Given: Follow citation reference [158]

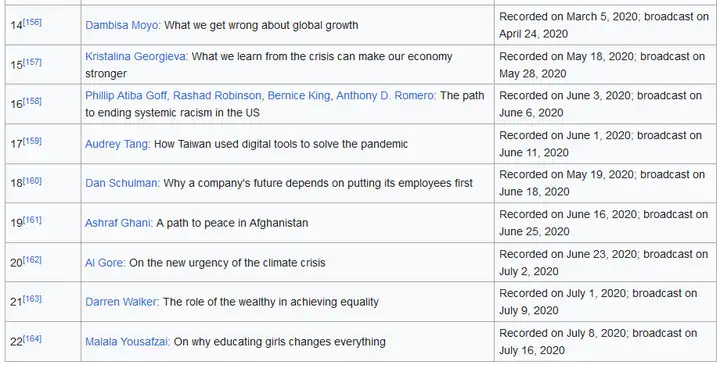Looking at the screenshot, I should pos(32,101).
